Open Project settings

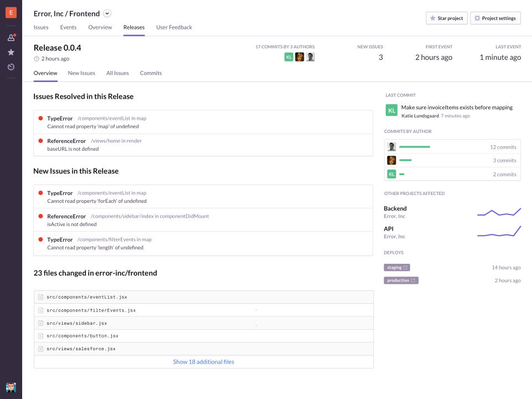pyautogui.click(x=495, y=18)
